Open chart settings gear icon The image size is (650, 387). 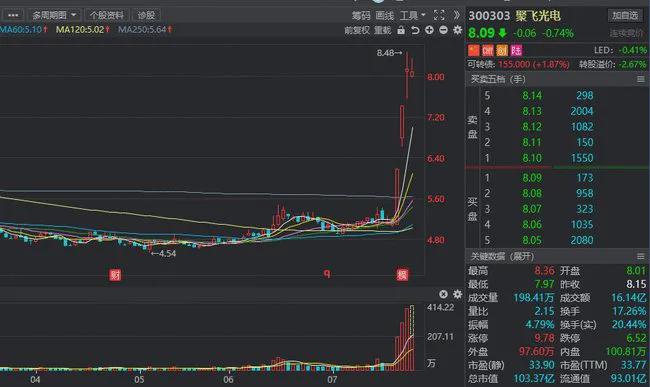click(x=457, y=30)
